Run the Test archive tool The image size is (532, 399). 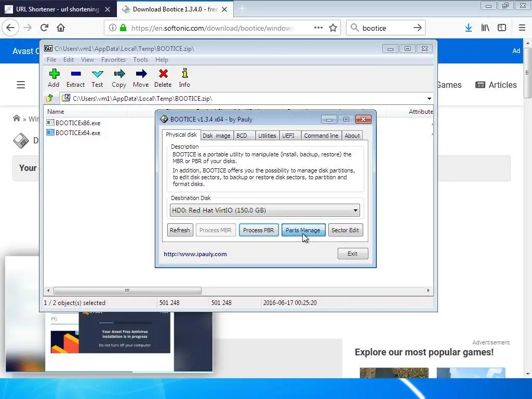(x=97, y=78)
